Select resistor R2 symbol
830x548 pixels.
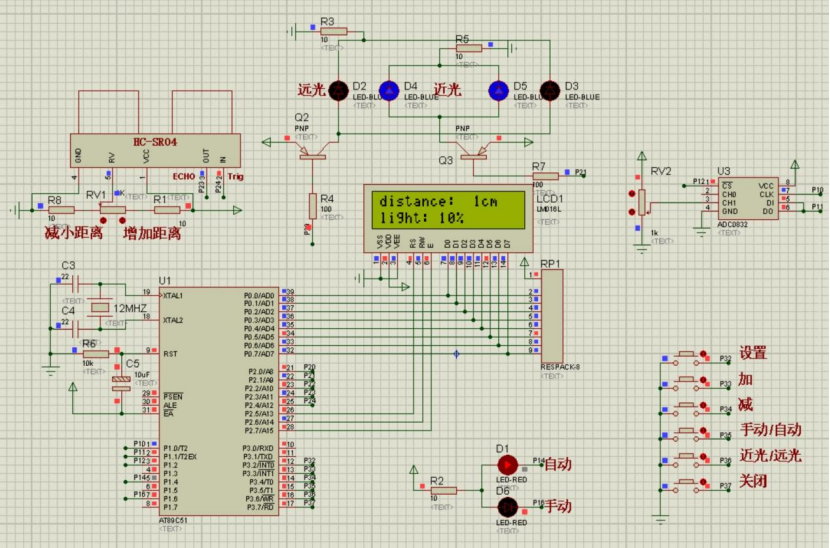pos(444,491)
